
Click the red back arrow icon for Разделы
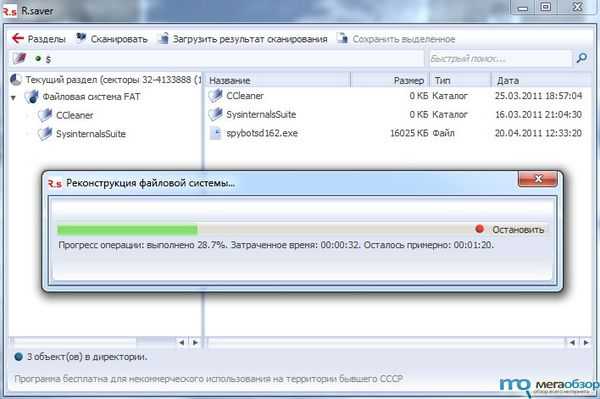[17, 38]
